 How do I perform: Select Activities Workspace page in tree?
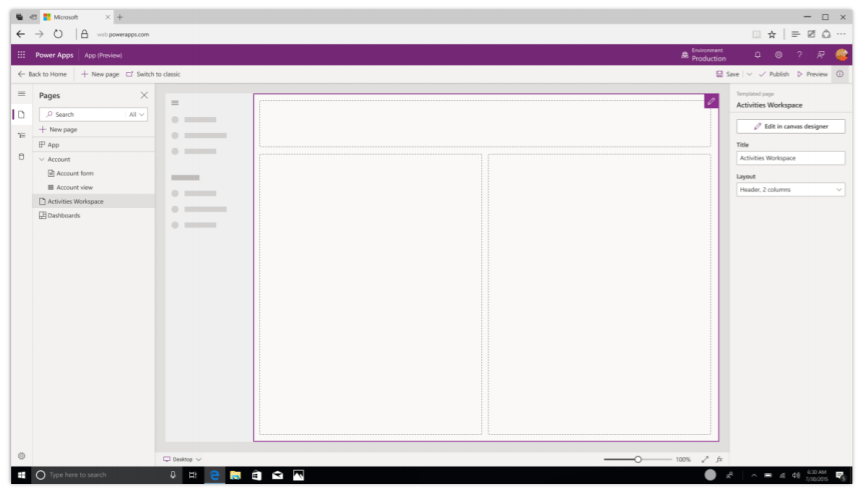point(75,201)
